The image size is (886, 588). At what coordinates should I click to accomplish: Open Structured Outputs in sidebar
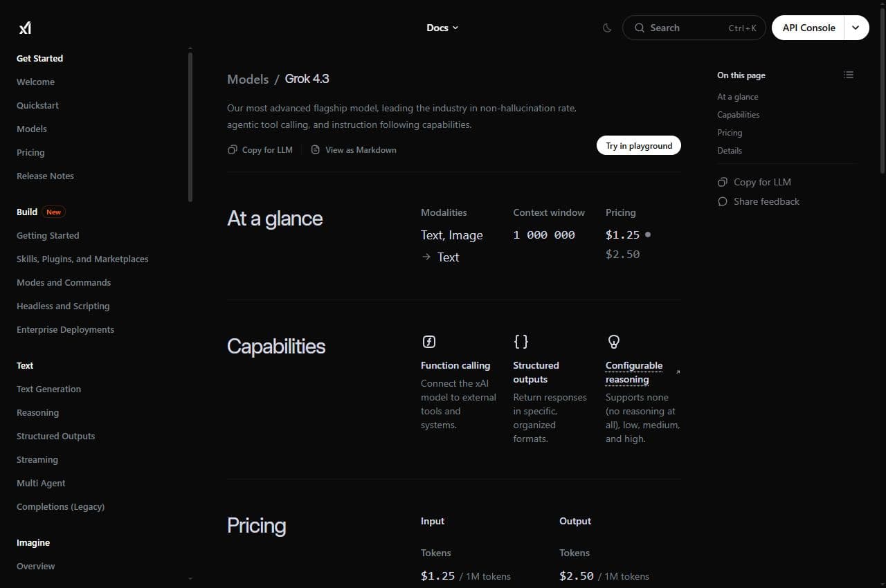click(x=55, y=436)
